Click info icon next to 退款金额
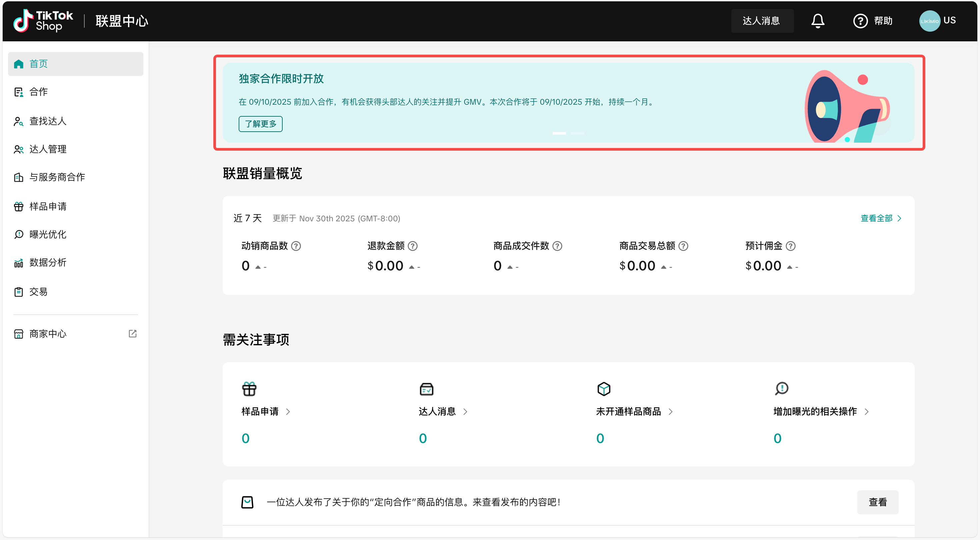This screenshot has height=540, width=980. 412,246
